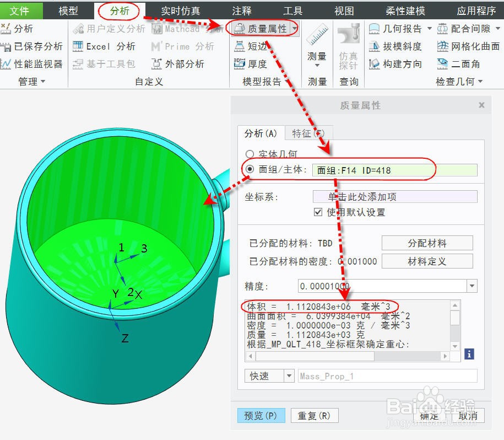Select the 实体几何 radio button
The height and width of the screenshot is (440, 504).
click(250, 154)
